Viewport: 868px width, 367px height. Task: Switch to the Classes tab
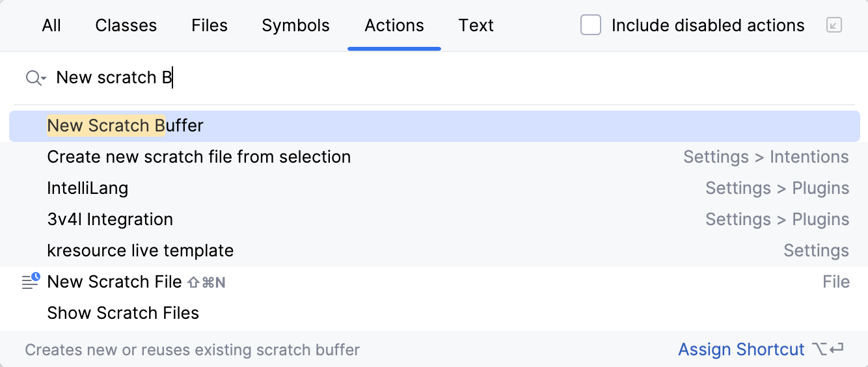click(x=126, y=25)
